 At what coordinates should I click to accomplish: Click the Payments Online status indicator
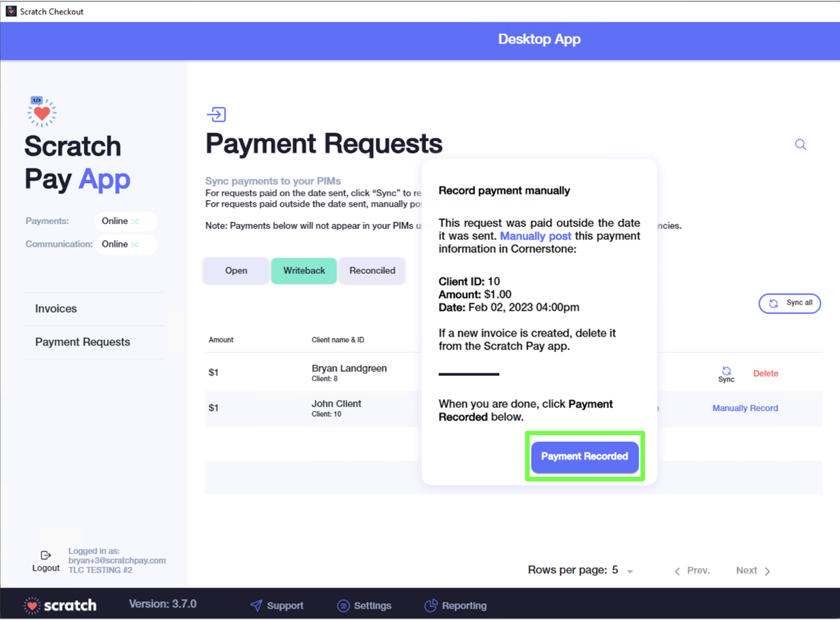coord(126,221)
